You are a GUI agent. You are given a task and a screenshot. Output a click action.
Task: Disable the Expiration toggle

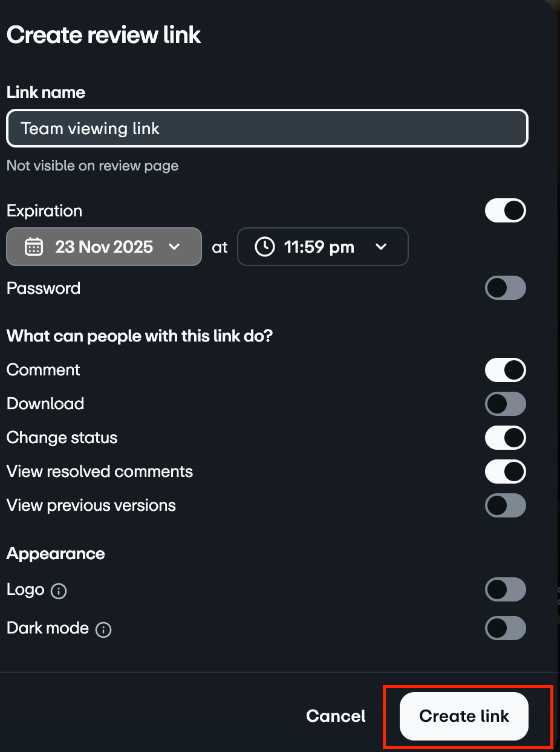coord(506,210)
